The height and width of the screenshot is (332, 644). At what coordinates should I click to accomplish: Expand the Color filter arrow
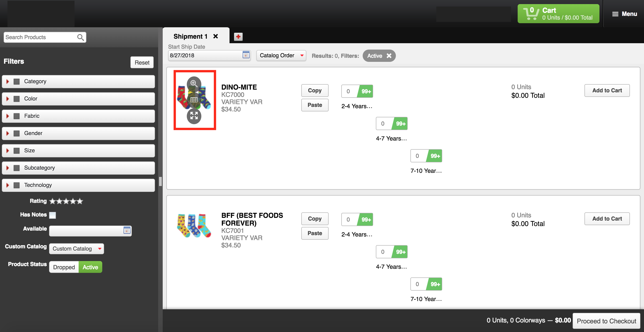tap(7, 99)
